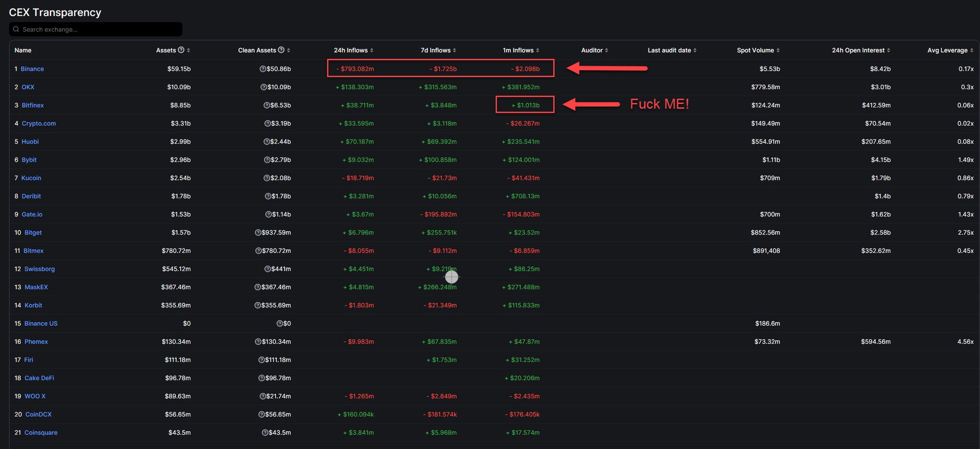This screenshot has width=980, height=449.
Task: Open the Phemex exchange link
Action: [x=36, y=341]
